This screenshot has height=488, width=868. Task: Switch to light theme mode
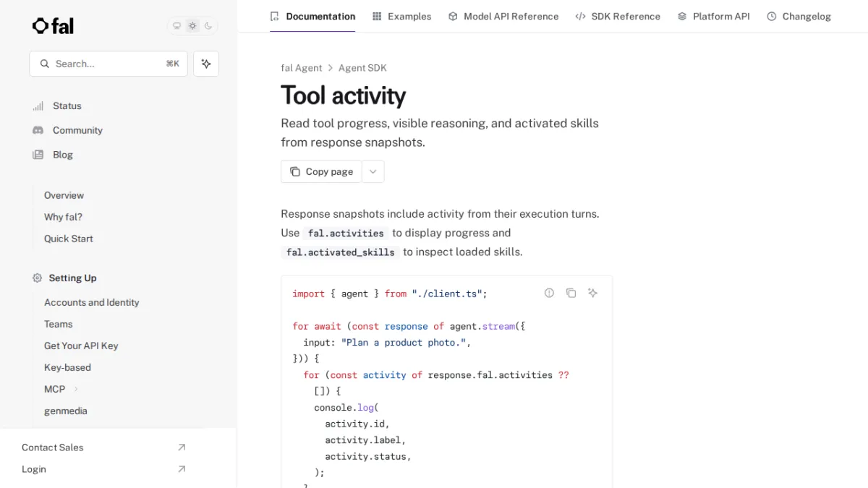192,26
